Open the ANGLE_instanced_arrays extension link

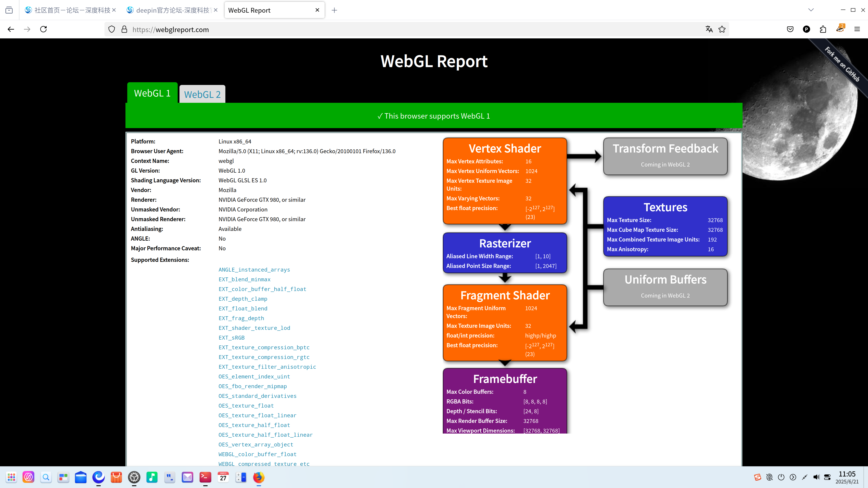[x=254, y=270]
